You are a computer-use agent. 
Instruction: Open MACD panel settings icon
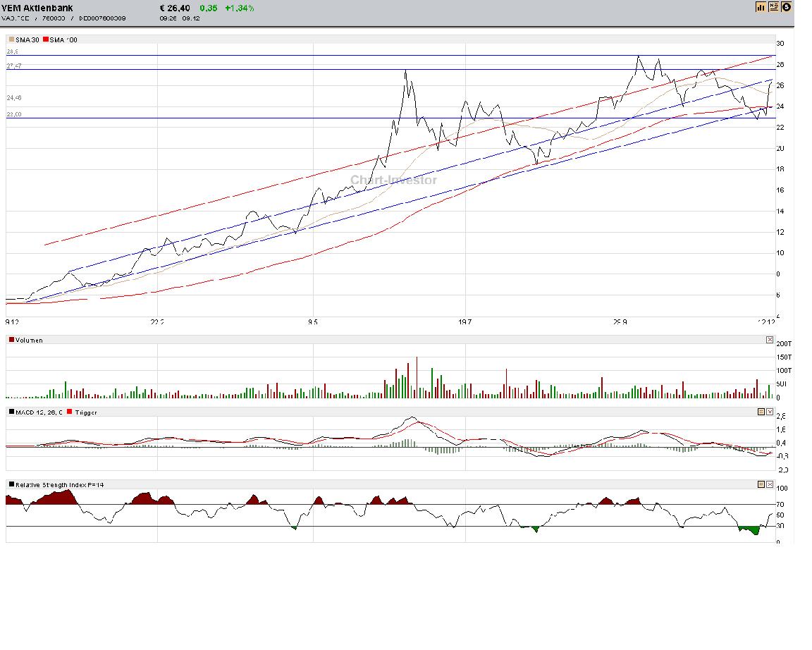point(761,412)
